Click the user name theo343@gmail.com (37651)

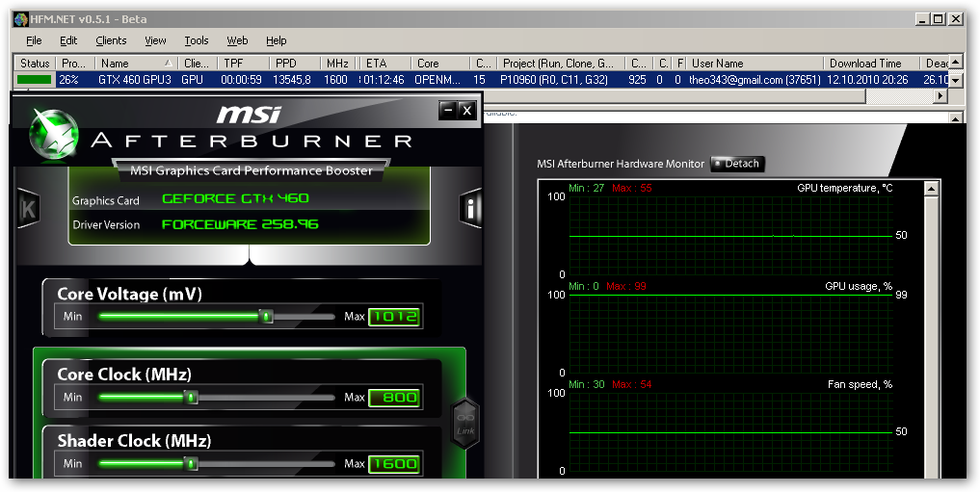(755, 80)
